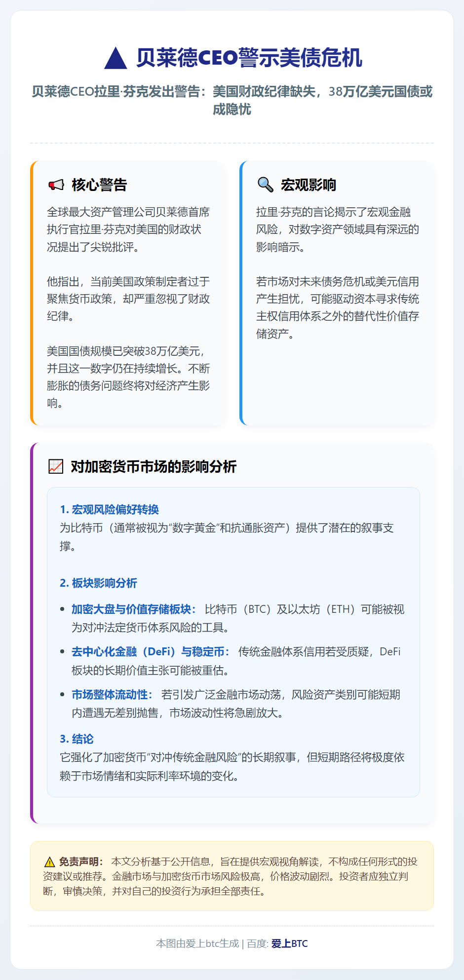
Task: Click the megaphone icon next to 核心警告
Action: click(56, 185)
